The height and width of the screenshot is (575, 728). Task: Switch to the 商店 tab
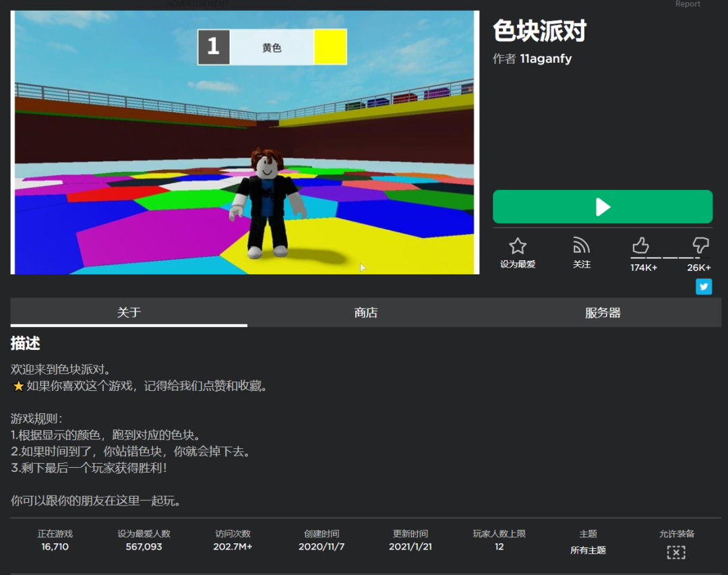pyautogui.click(x=365, y=312)
